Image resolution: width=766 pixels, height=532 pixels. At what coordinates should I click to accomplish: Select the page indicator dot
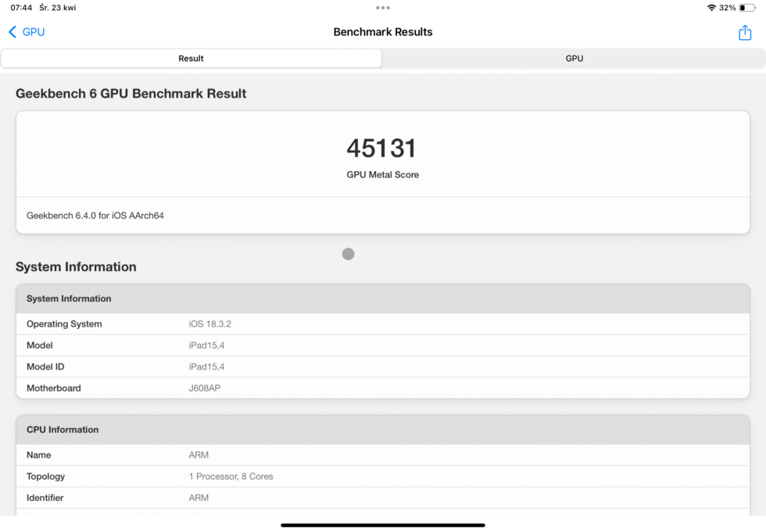(x=347, y=254)
